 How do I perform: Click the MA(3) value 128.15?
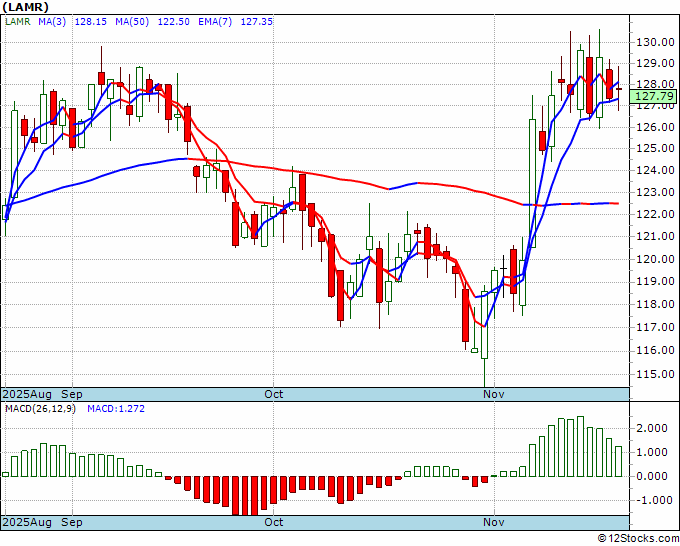[x=91, y=21]
